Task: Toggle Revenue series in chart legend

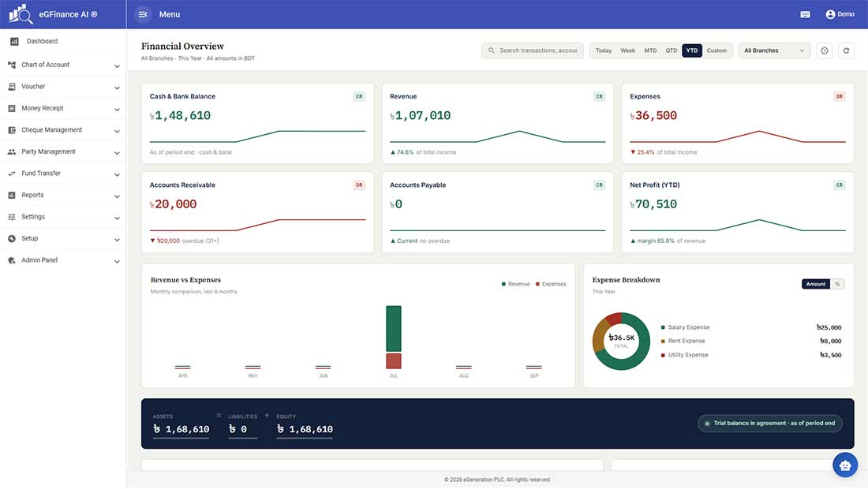Action: pos(515,284)
